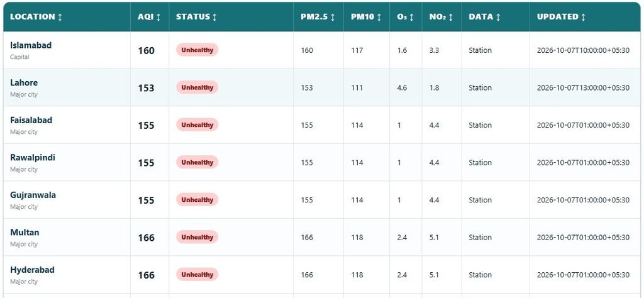
Task: Select PM2.5 value 155 in Gujranwala row
Action: click(x=307, y=200)
